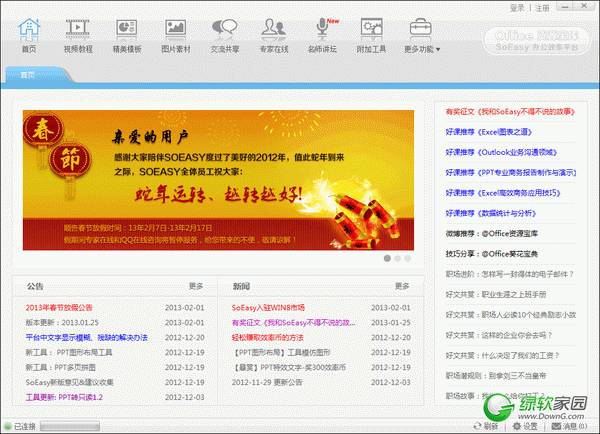Open 设置 gear settings in status bar
The width and height of the screenshot is (600, 434).
tap(525, 426)
